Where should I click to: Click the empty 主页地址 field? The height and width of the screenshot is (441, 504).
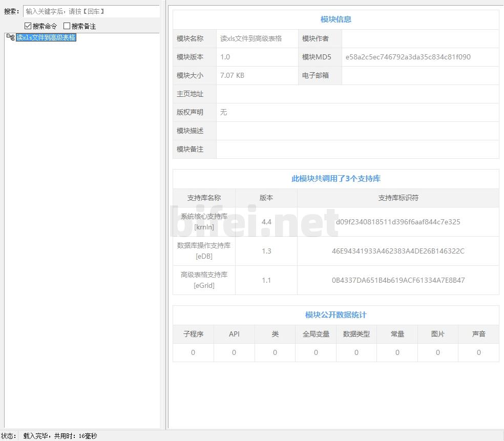[357, 94]
